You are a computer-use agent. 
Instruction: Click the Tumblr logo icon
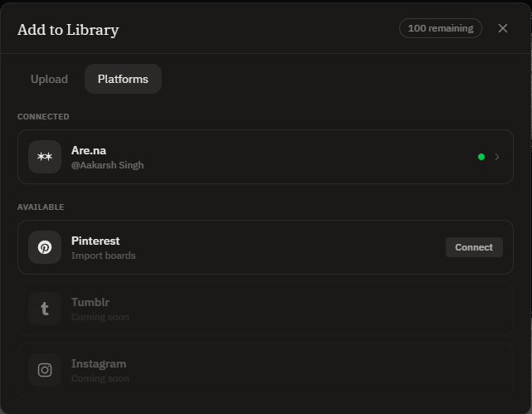click(45, 309)
